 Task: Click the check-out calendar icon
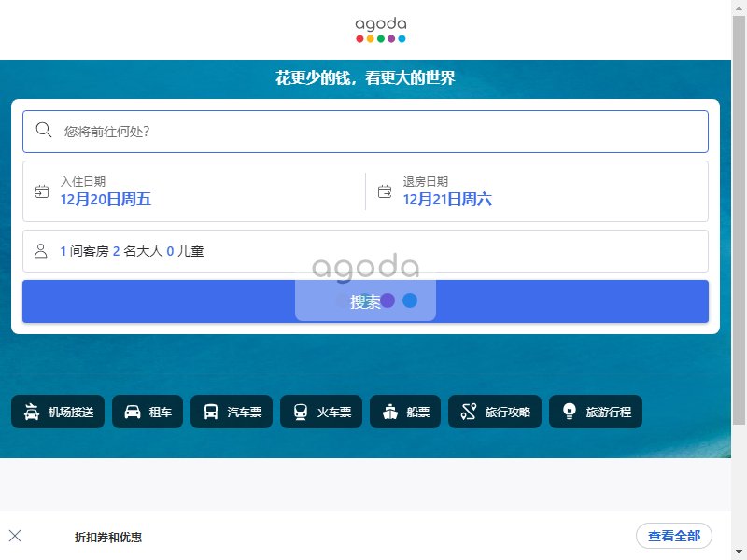(x=385, y=191)
